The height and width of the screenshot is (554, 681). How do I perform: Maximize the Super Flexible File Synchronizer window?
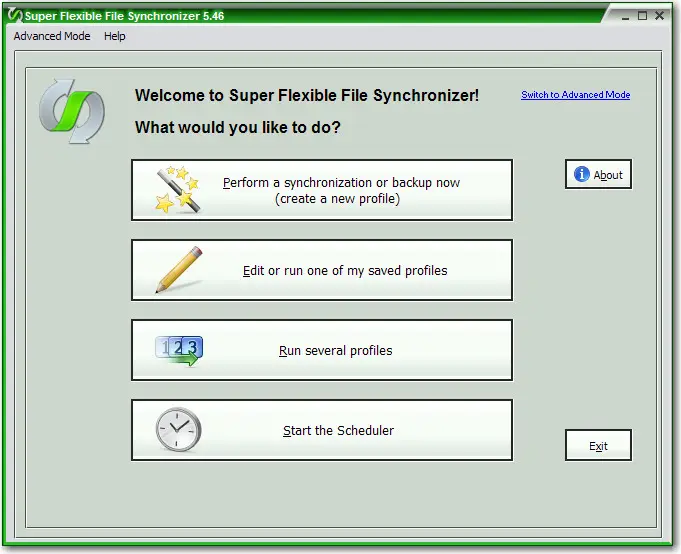tap(642, 16)
